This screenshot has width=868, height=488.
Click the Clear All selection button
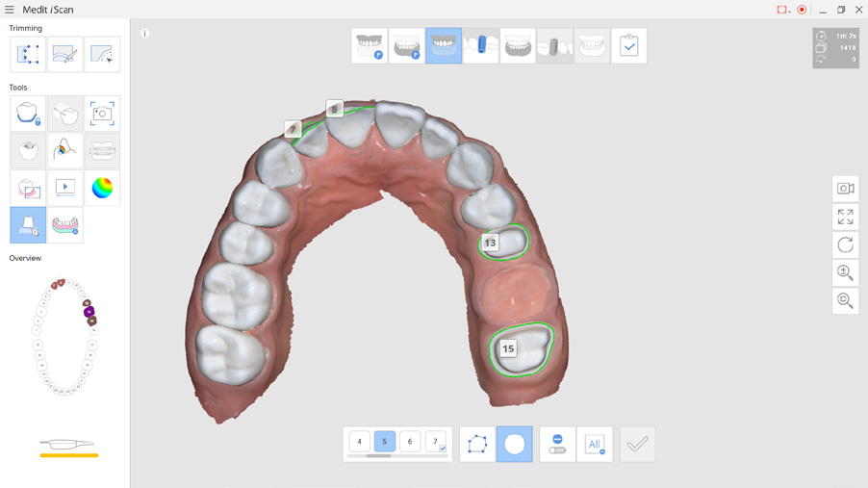tap(595, 444)
